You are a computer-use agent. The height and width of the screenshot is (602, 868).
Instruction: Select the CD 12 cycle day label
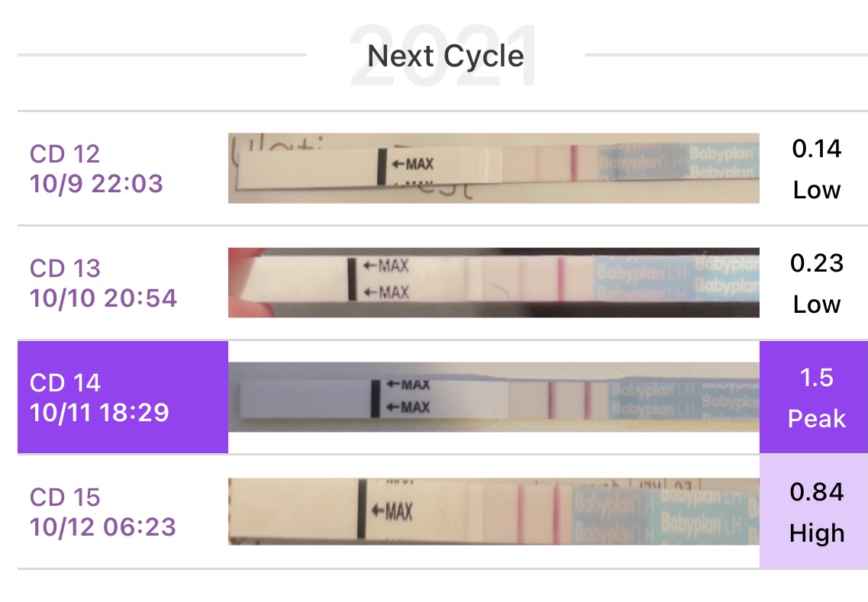click(65, 153)
